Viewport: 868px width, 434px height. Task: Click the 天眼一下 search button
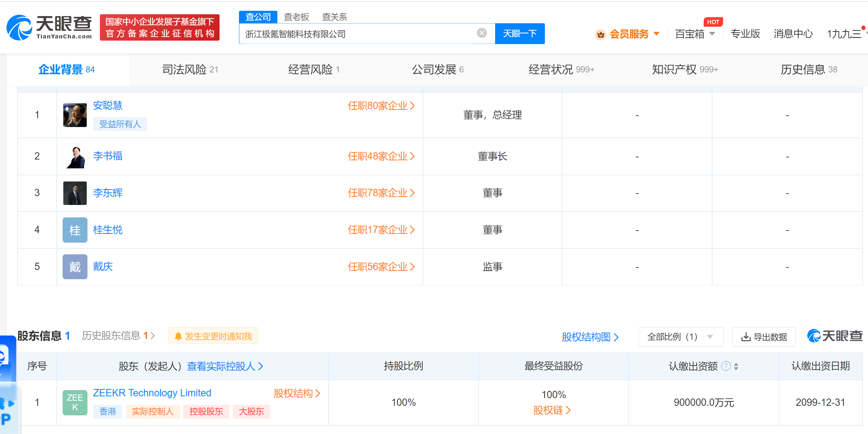(x=520, y=34)
